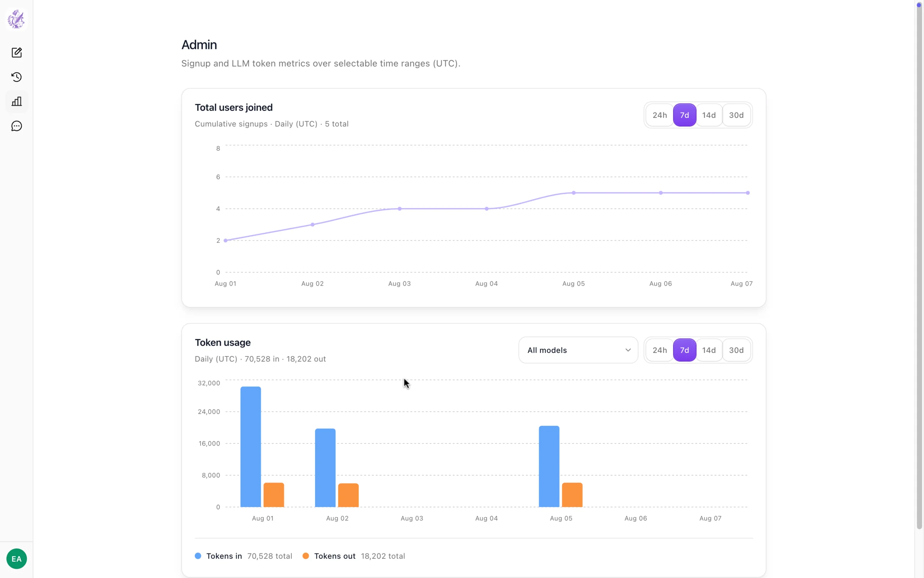
Task: Click Aug 04 label under signups chart
Action: coord(487,284)
